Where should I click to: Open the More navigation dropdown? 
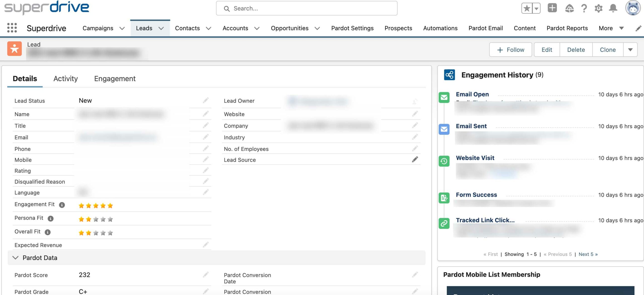click(611, 28)
